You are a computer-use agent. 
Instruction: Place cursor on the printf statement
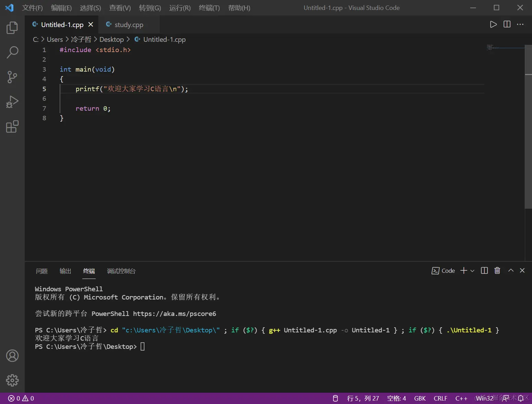coord(132,89)
